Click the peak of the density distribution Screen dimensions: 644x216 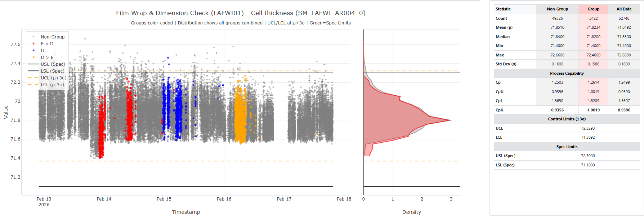click(450, 120)
